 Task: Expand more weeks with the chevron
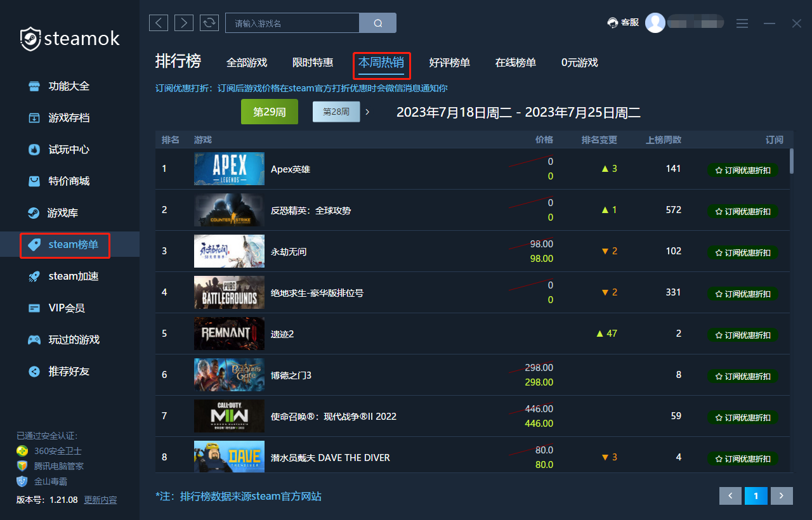pyautogui.click(x=367, y=112)
